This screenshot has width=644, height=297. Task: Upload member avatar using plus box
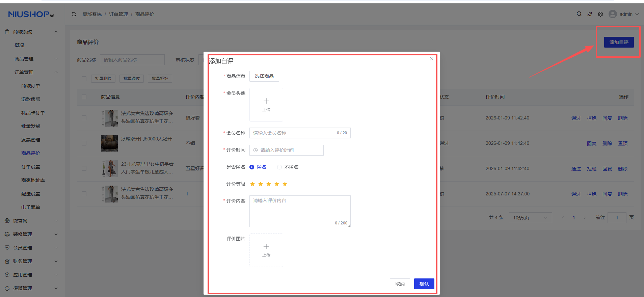(x=266, y=105)
